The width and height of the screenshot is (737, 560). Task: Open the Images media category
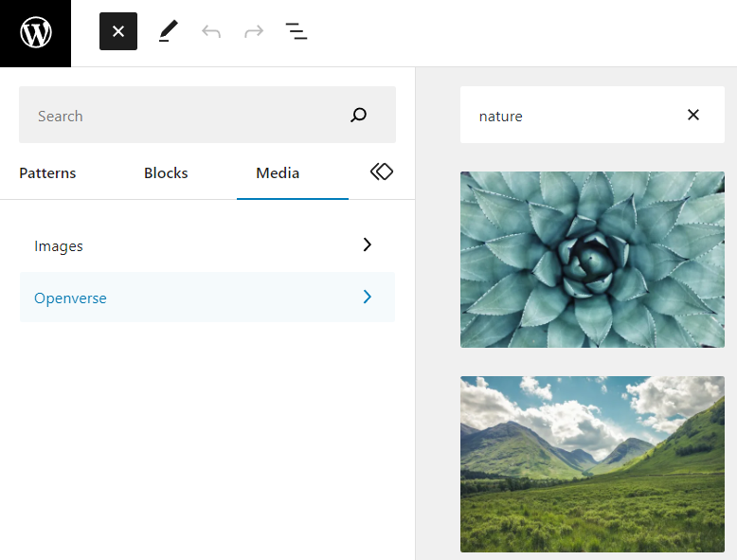click(x=59, y=246)
